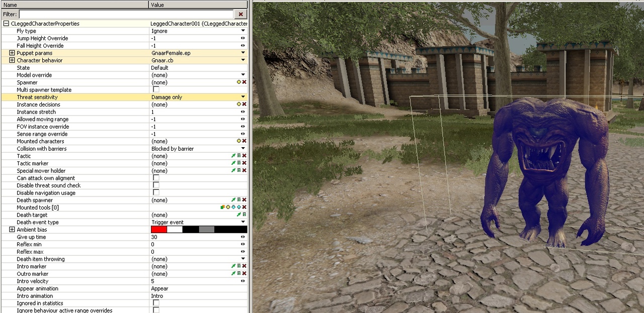Toggle Ignore behaviour active range overrides checkbox
This screenshot has height=313, width=644.
[x=156, y=310]
